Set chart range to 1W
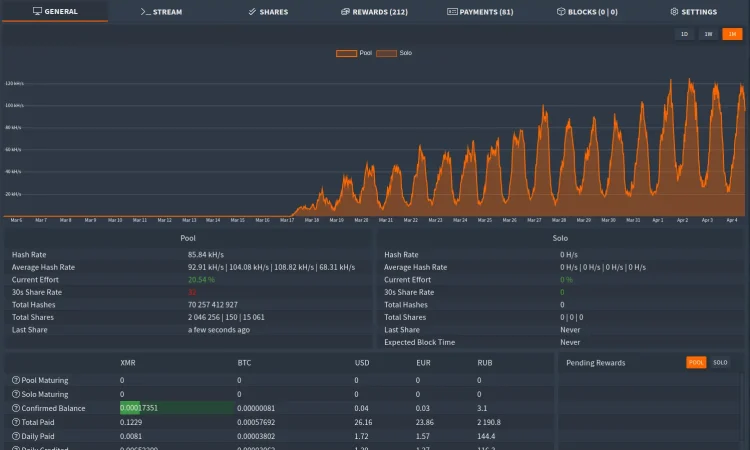Image resolution: width=750 pixels, height=450 pixels. click(708, 34)
